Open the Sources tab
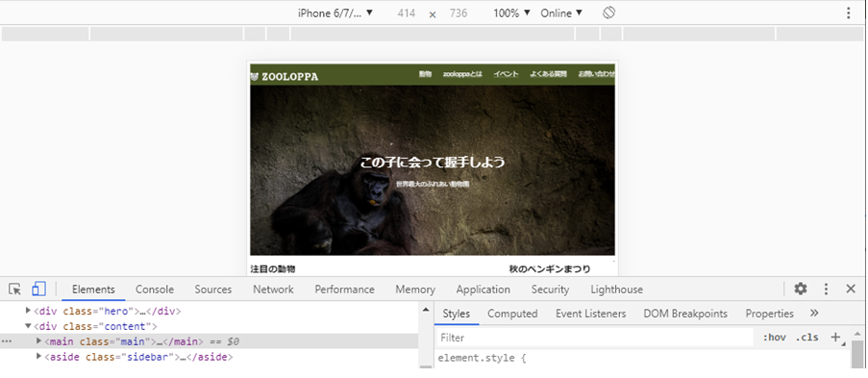Viewport: 868px width, 378px height. (x=213, y=290)
